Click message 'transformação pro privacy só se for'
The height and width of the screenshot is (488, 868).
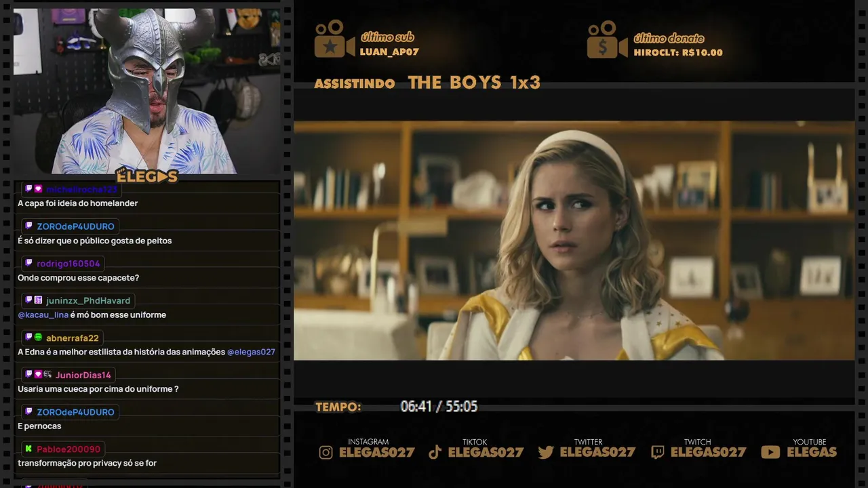click(x=87, y=464)
